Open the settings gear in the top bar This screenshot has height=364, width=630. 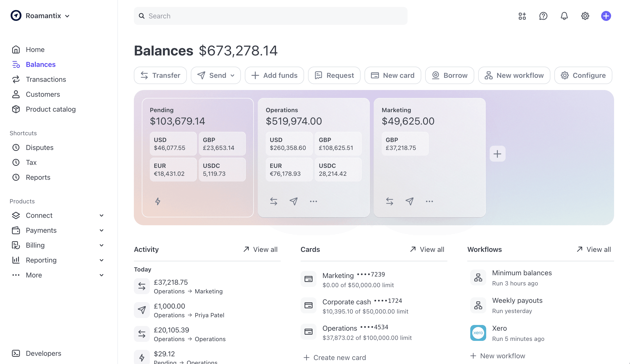tap(585, 16)
